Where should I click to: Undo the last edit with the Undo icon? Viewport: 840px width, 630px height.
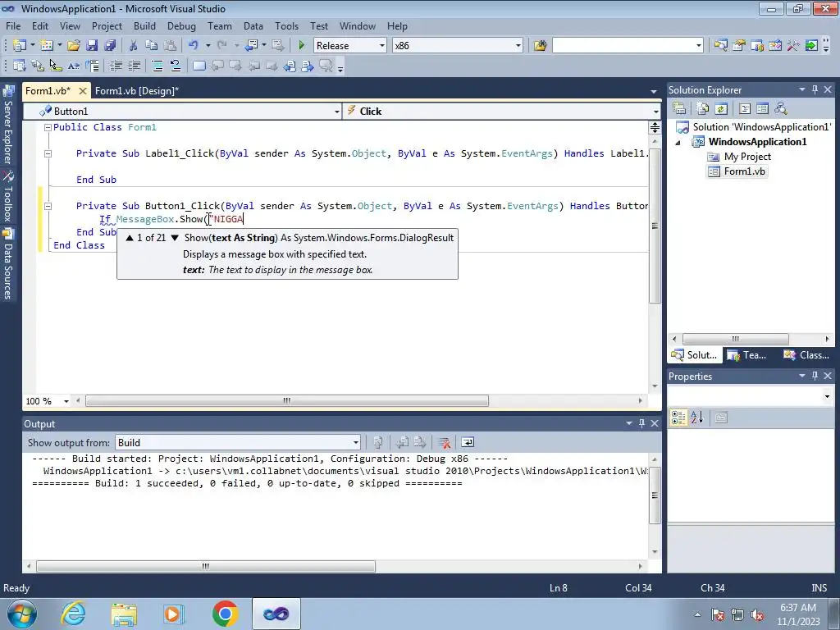(194, 46)
